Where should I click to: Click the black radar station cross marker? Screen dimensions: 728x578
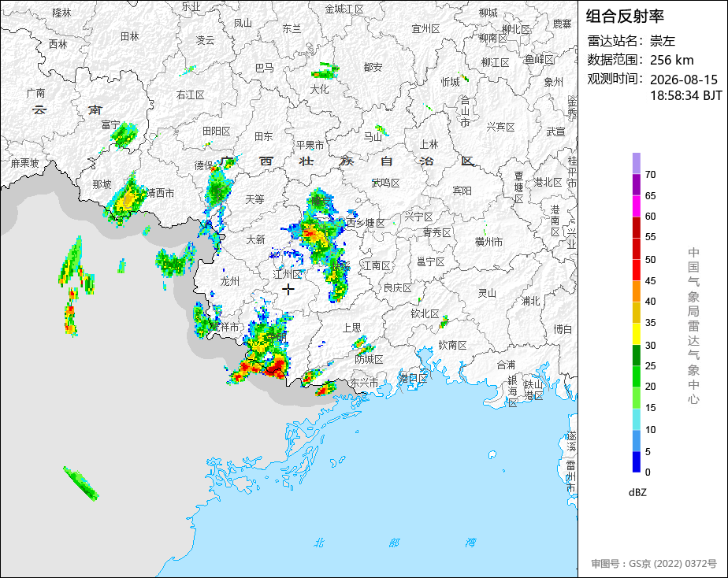tap(288, 290)
